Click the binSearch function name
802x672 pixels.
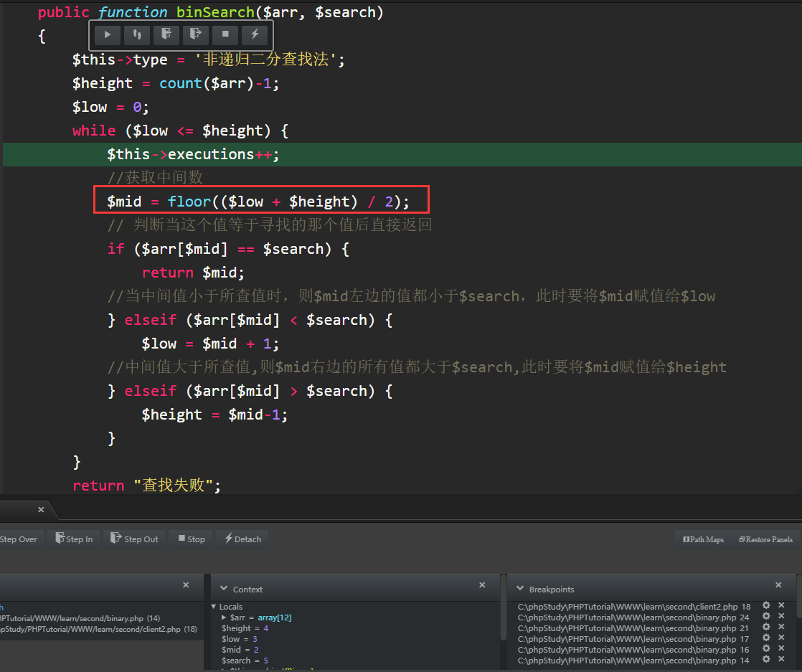pos(215,11)
